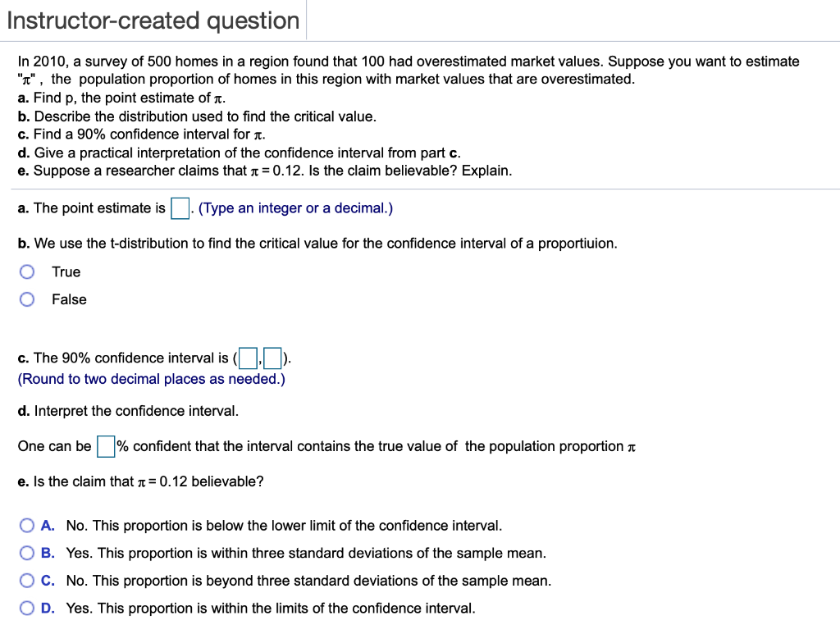The height and width of the screenshot is (634, 840).
Task: Click the Instructor-created question tab
Action: [x=153, y=20]
